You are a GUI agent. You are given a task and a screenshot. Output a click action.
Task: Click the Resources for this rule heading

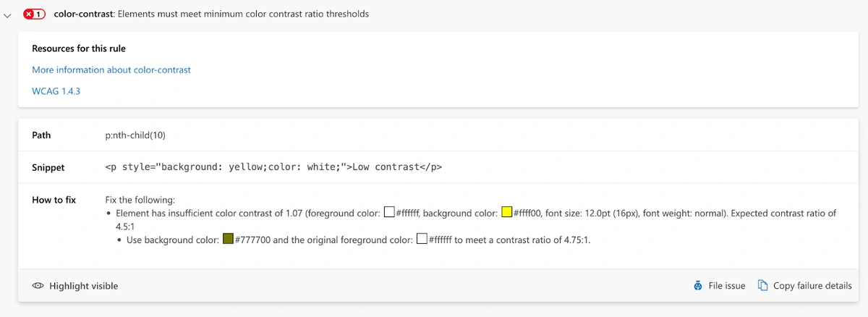pyautogui.click(x=79, y=48)
